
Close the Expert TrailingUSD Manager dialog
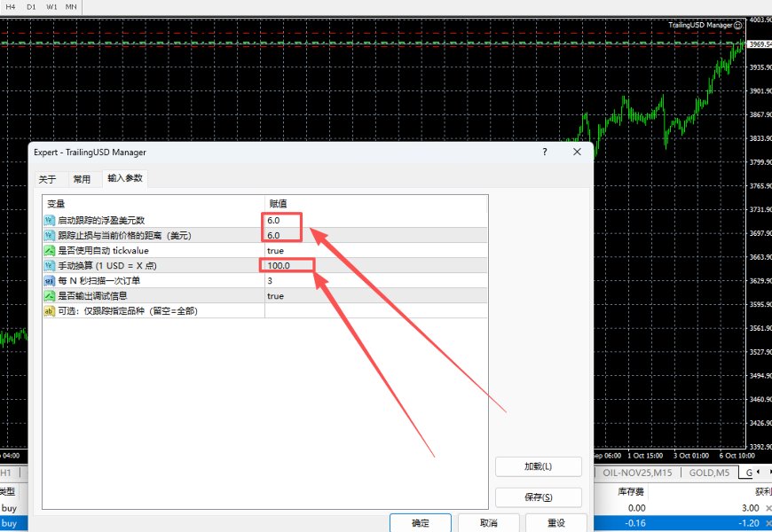pyautogui.click(x=577, y=153)
